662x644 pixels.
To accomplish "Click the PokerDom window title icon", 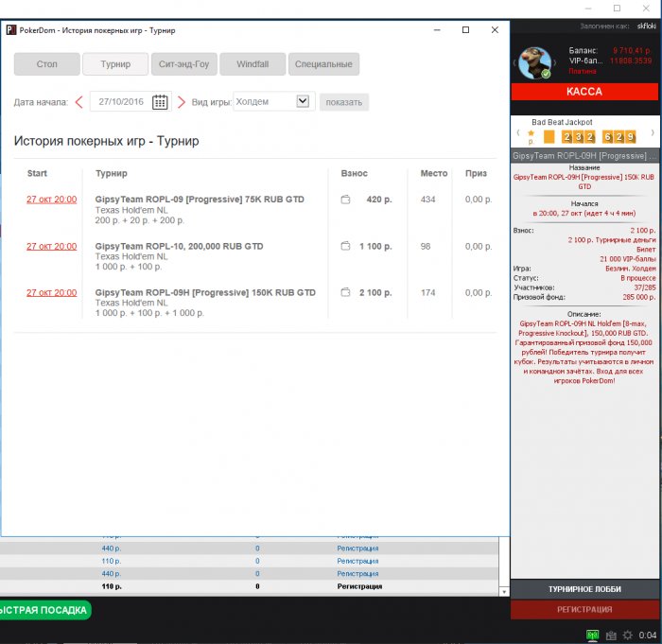I will tap(11, 30).
